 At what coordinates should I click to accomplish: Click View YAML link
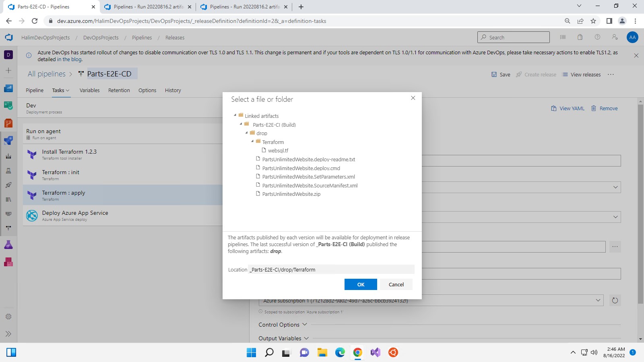pyautogui.click(x=568, y=108)
